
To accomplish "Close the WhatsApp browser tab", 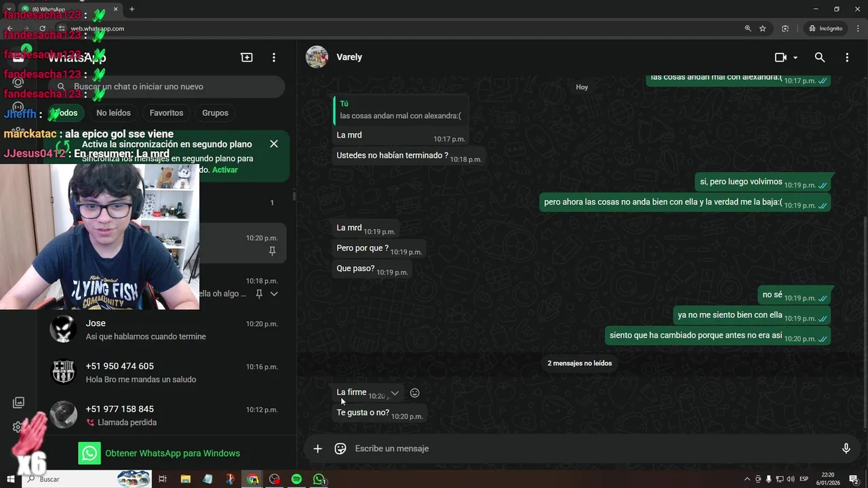I will tap(116, 9).
